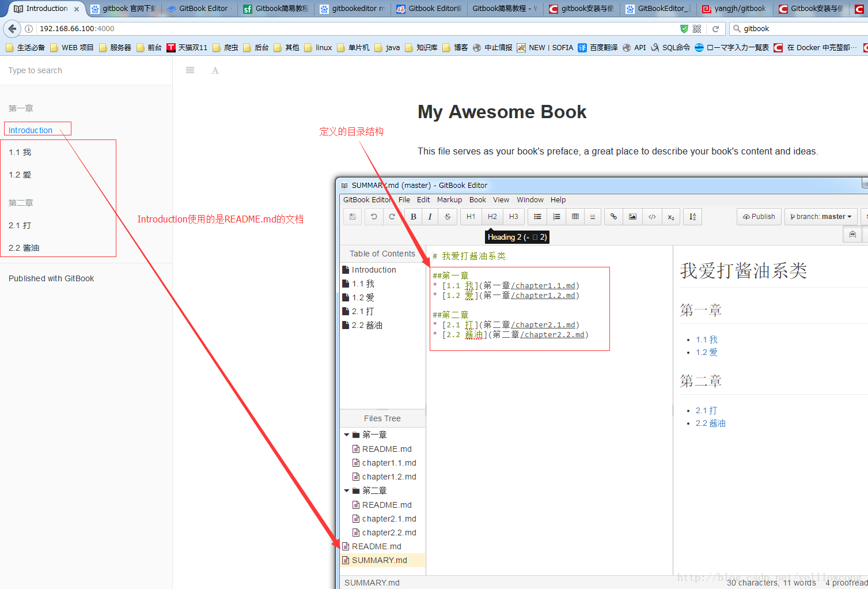Click the A-Z sort icon in toolbar

[693, 217]
